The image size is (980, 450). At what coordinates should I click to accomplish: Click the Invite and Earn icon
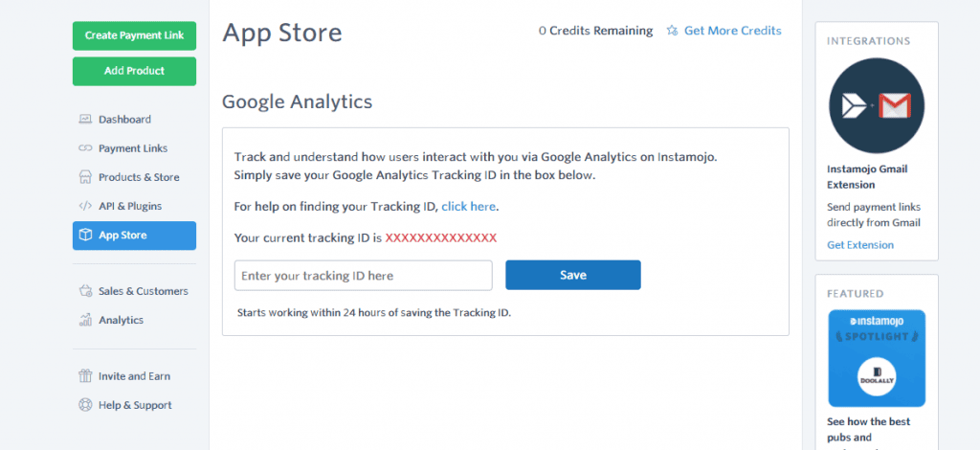(x=84, y=376)
